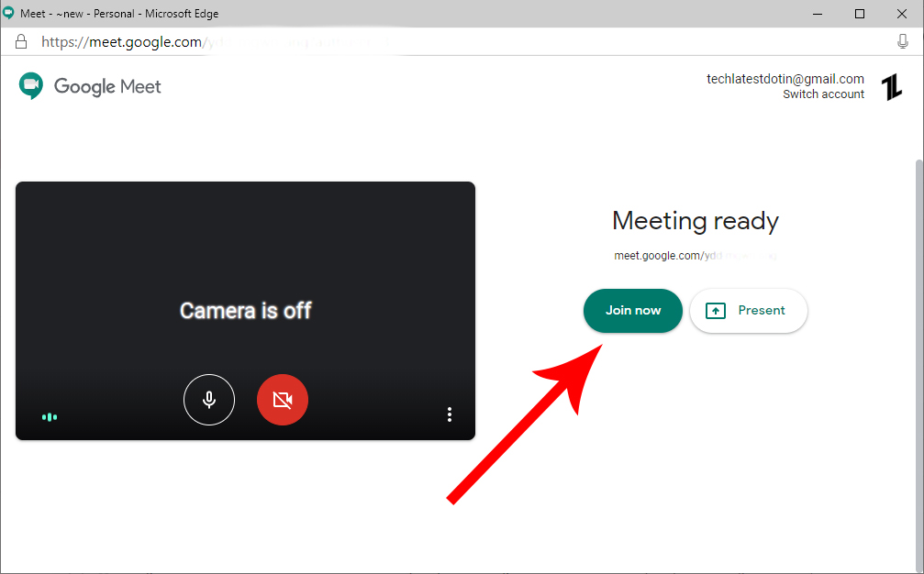Click the techlatestdotin@gmail.com email text

pyautogui.click(x=785, y=79)
